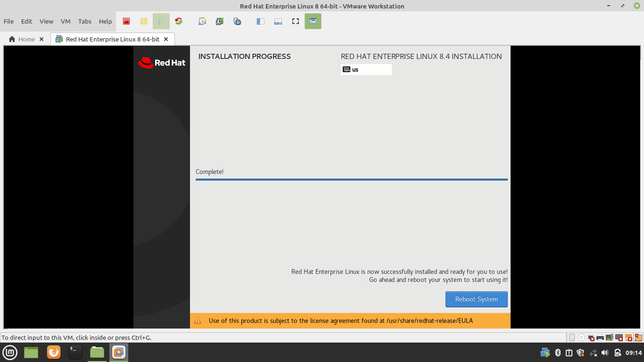Image resolution: width=644 pixels, height=362 pixels.
Task: Click the VMware Workstation taskbar button
Action: tap(119, 352)
